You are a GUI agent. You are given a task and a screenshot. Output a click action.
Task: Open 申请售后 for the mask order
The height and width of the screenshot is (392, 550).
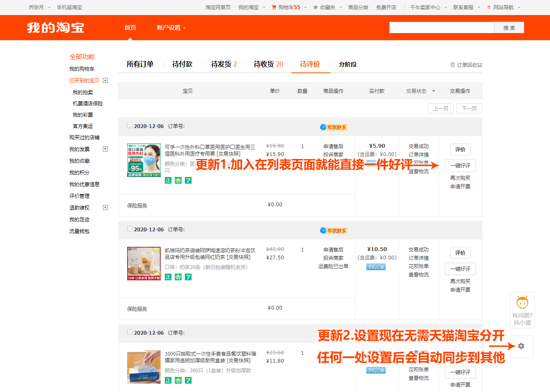click(x=333, y=146)
